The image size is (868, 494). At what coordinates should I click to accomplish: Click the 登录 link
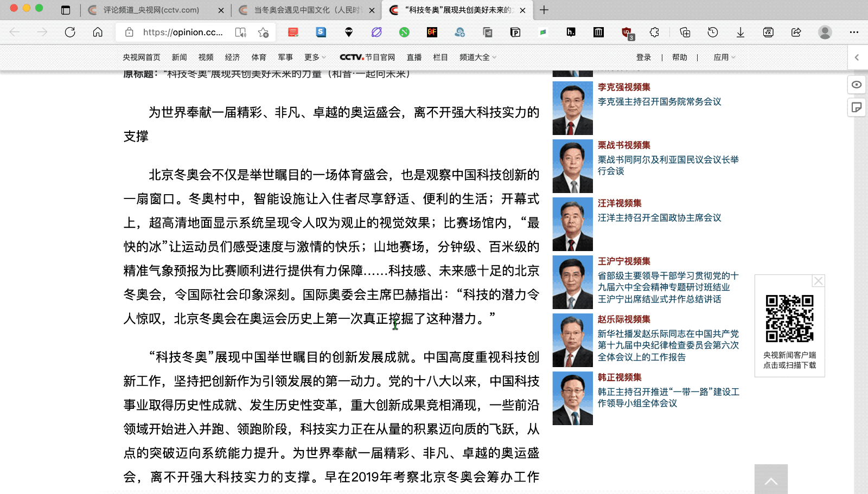(644, 57)
